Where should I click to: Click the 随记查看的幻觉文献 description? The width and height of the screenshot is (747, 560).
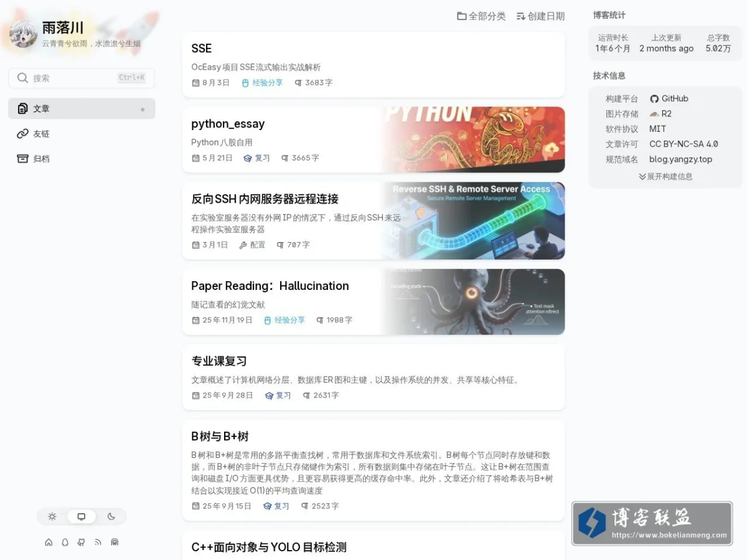pos(228,305)
